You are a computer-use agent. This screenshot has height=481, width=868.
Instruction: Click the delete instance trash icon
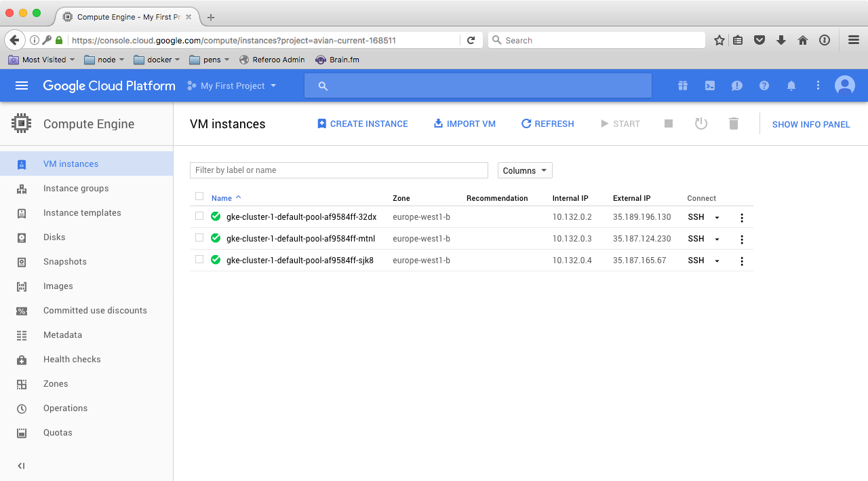[733, 123]
